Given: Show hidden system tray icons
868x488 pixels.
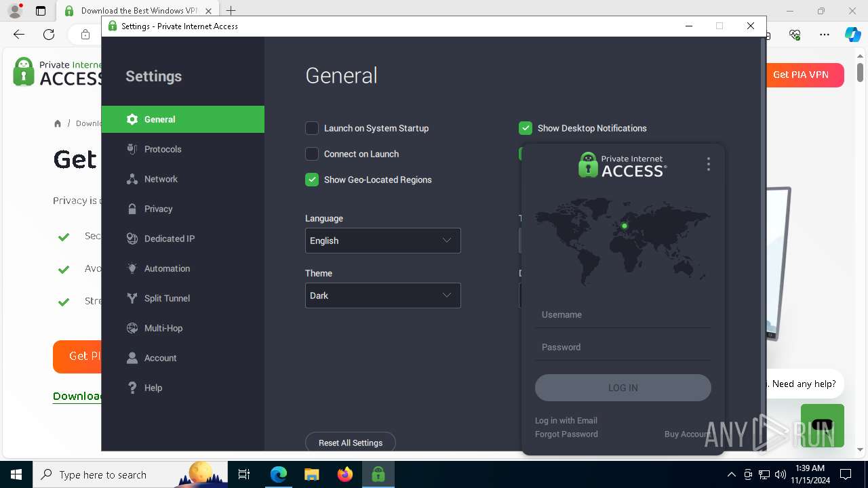Looking at the screenshot, I should click(731, 474).
